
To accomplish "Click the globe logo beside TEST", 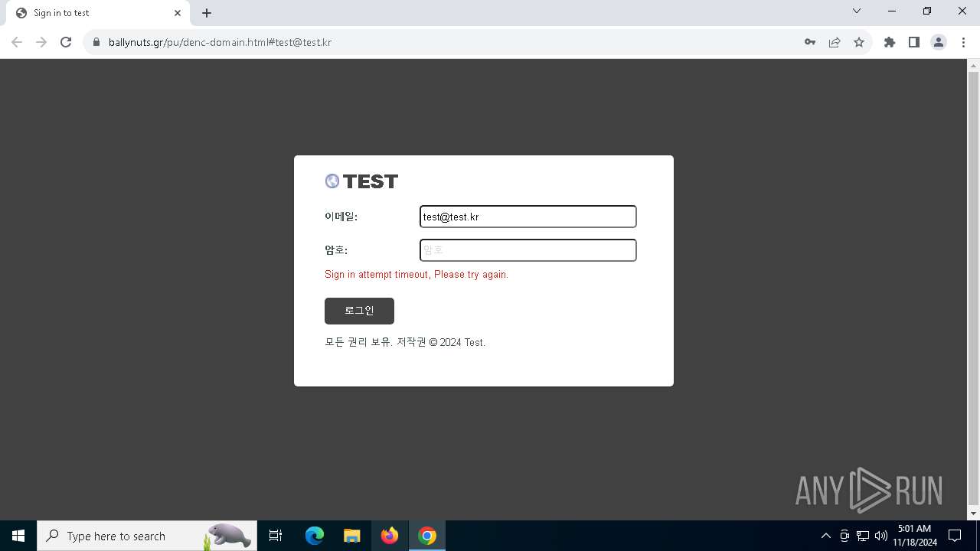I will [x=332, y=181].
